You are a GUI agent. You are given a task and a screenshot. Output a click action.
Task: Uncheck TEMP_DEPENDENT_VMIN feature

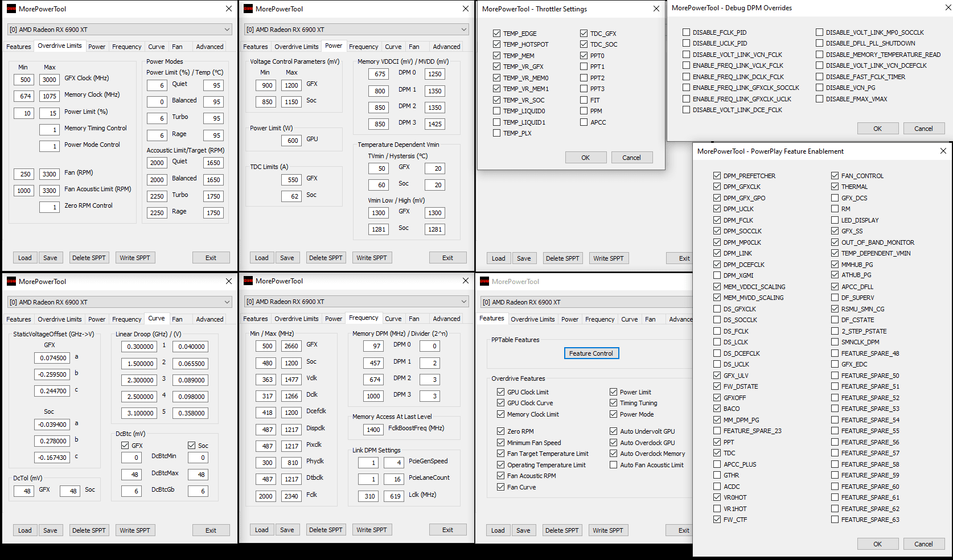click(x=835, y=253)
